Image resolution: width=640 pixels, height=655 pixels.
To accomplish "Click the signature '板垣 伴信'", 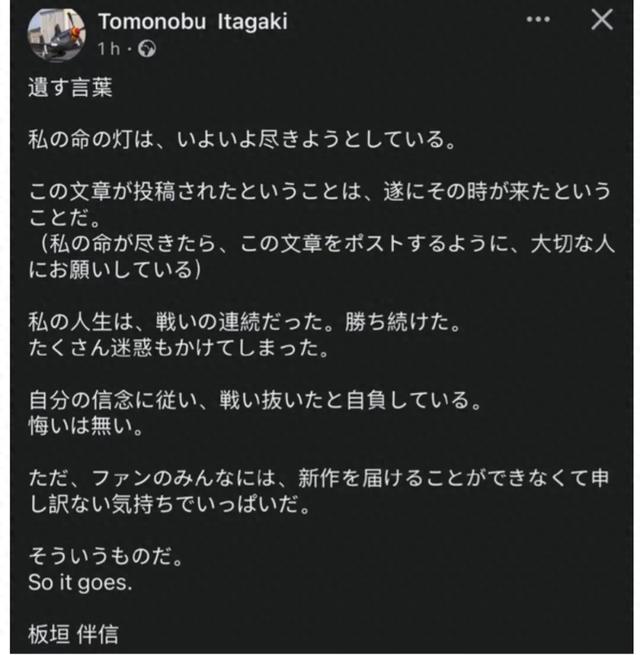I will [x=75, y=635].
